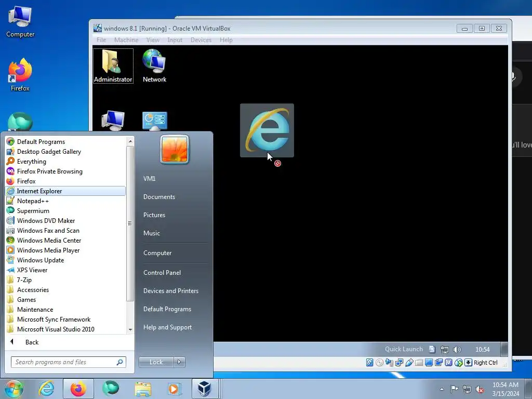
Task: Open Computer from the Start menu right pane
Action: click(157, 253)
